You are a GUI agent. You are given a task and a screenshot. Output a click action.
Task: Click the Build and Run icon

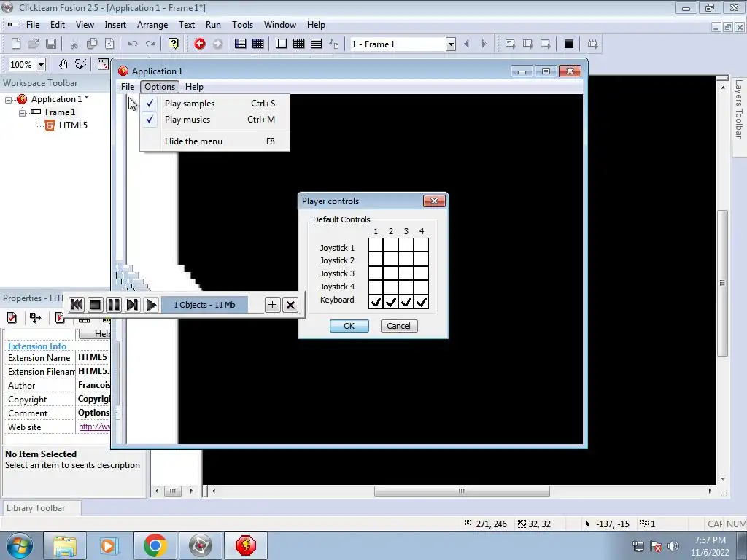(592, 44)
